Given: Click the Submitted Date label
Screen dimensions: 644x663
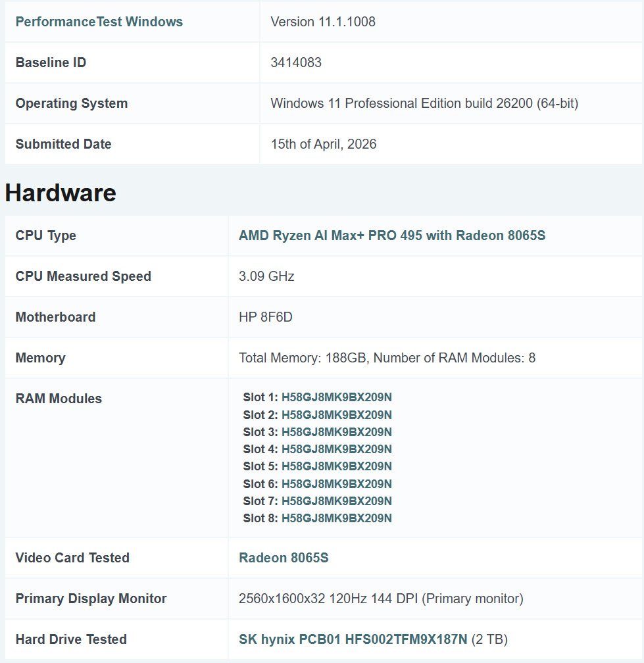Looking at the screenshot, I should (63, 144).
